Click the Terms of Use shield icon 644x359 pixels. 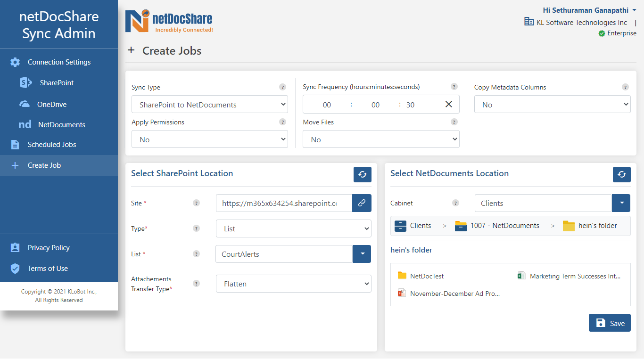tap(15, 269)
